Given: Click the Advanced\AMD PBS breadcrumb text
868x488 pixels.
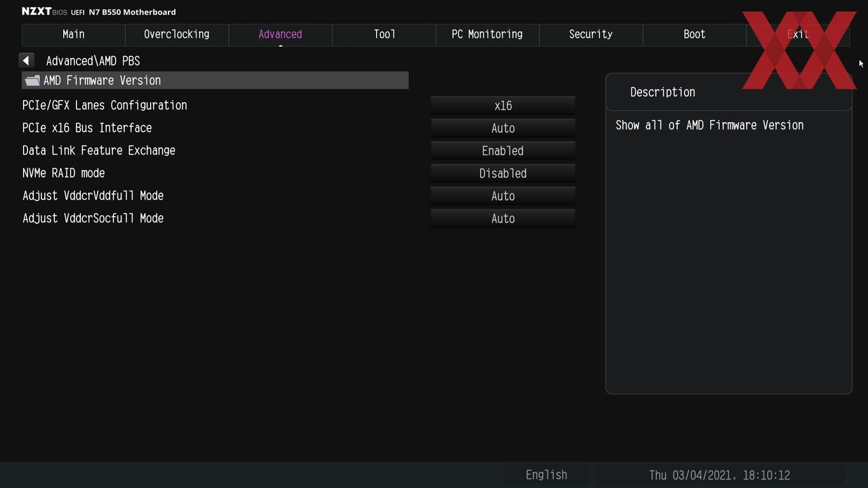Looking at the screenshot, I should (93, 61).
